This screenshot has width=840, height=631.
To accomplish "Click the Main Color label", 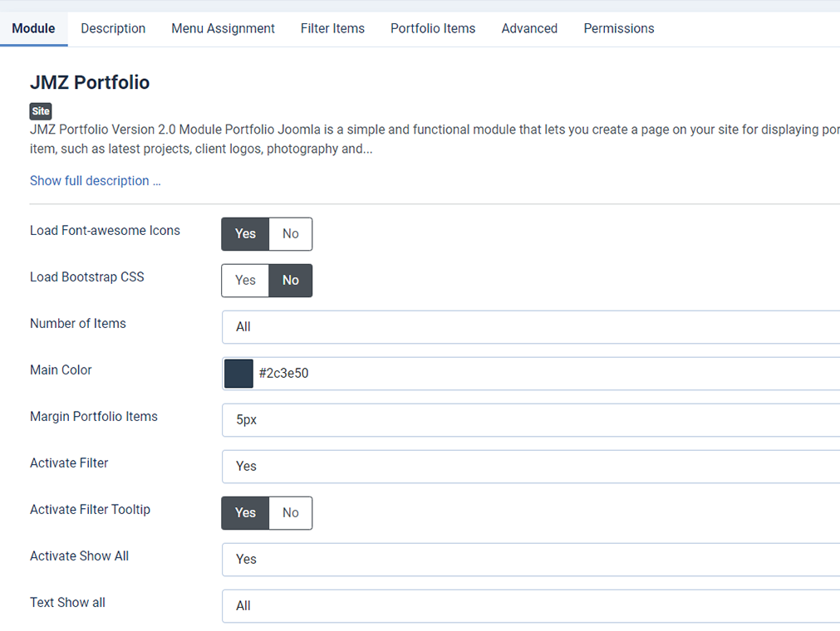I will tap(61, 370).
